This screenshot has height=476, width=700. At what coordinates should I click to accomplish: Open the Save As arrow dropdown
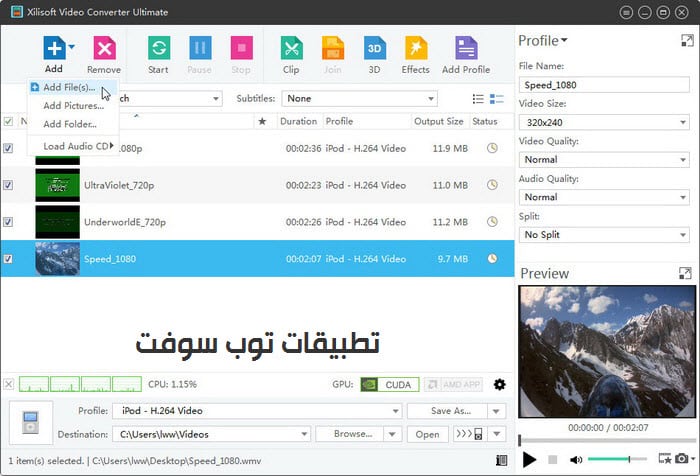(x=496, y=411)
